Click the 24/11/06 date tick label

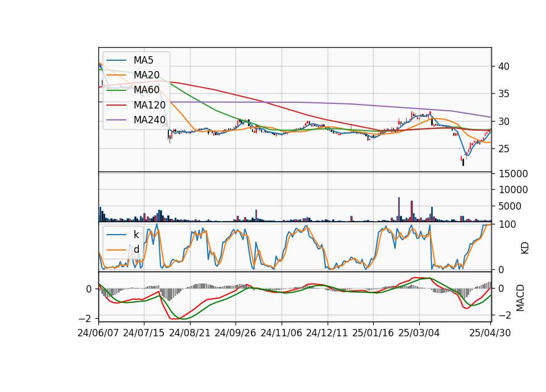point(282,333)
